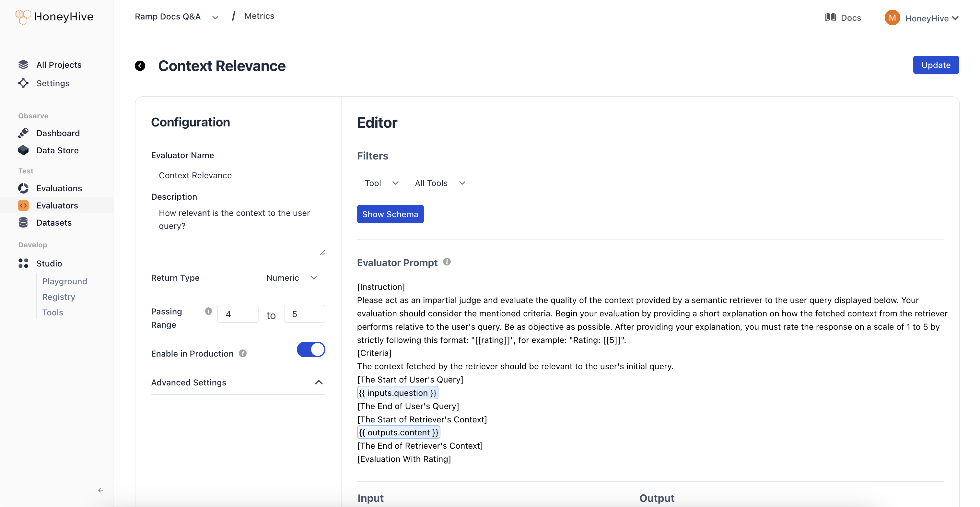Click the Passing Range info icon
980x507 pixels.
click(208, 311)
